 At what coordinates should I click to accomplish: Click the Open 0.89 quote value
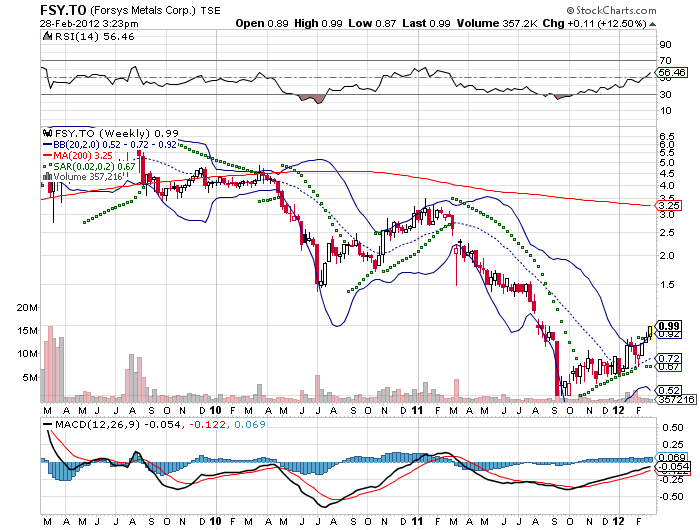(x=262, y=23)
